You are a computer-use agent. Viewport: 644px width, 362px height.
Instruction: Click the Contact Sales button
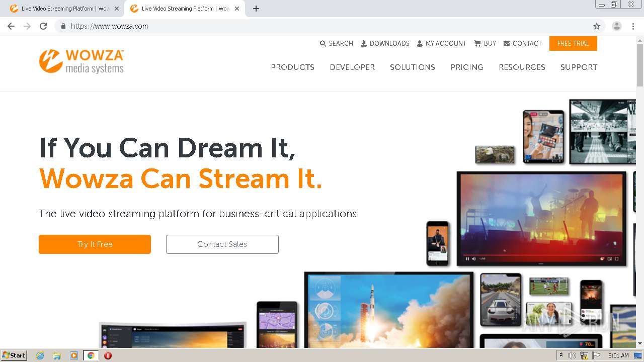coord(222,244)
